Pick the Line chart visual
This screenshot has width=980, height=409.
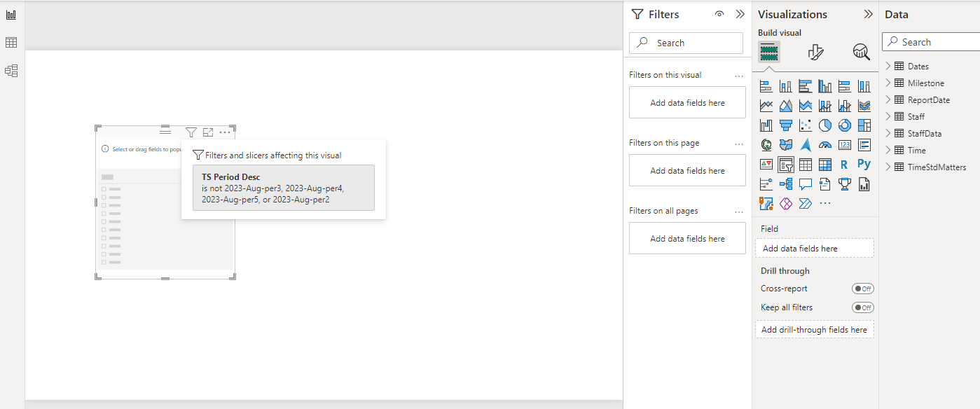[766, 106]
